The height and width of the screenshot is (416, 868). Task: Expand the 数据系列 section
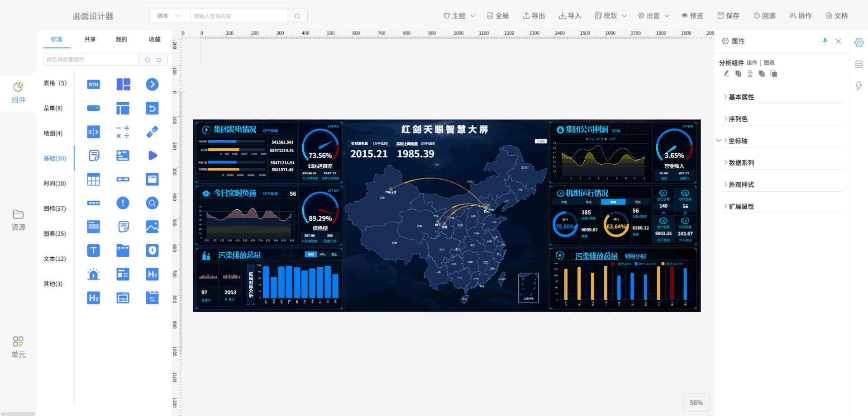783,163
